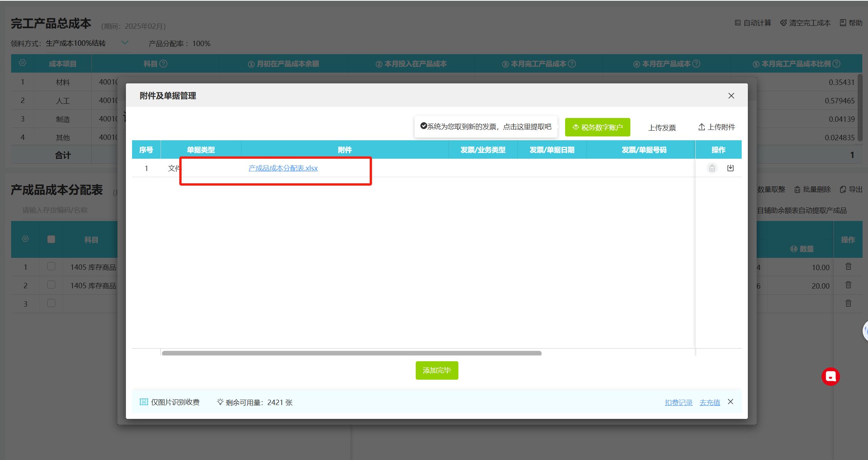
Task: Tick the checkbox for row 2 库存商品
Action: 51,285
